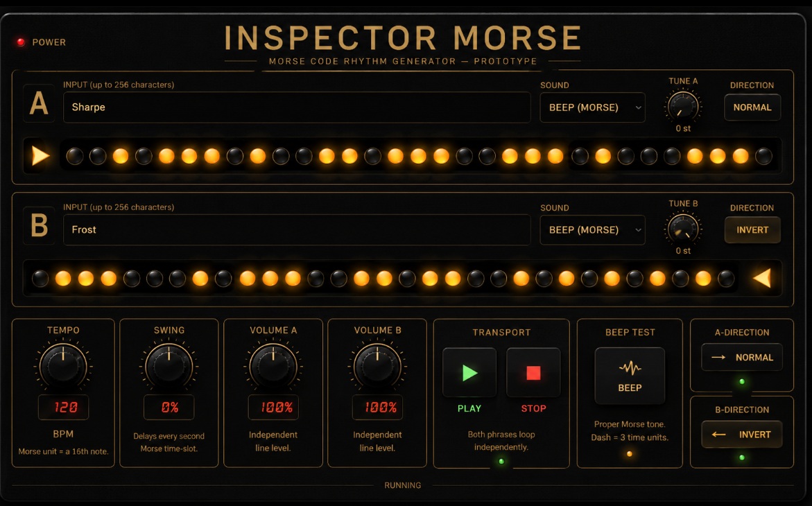The width and height of the screenshot is (812, 506).
Task: Open row A Sound BEEP (MORSE) dropdown
Action: point(592,107)
